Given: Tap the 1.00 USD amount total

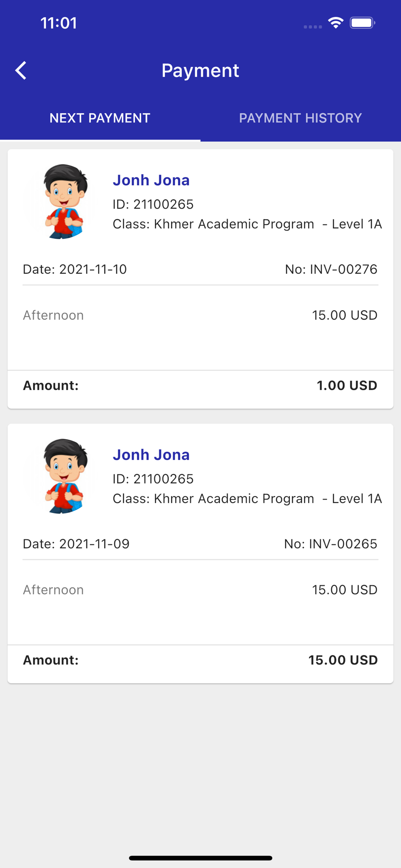Looking at the screenshot, I should coord(347,385).
